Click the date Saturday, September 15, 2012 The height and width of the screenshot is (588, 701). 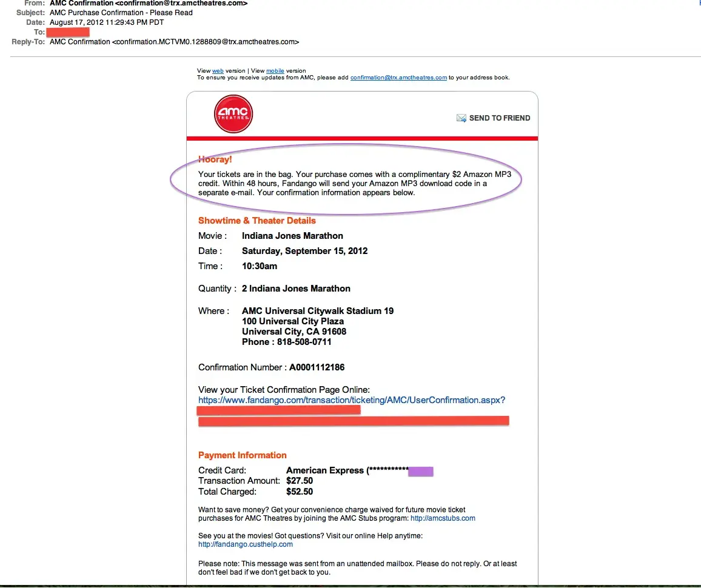click(x=304, y=251)
